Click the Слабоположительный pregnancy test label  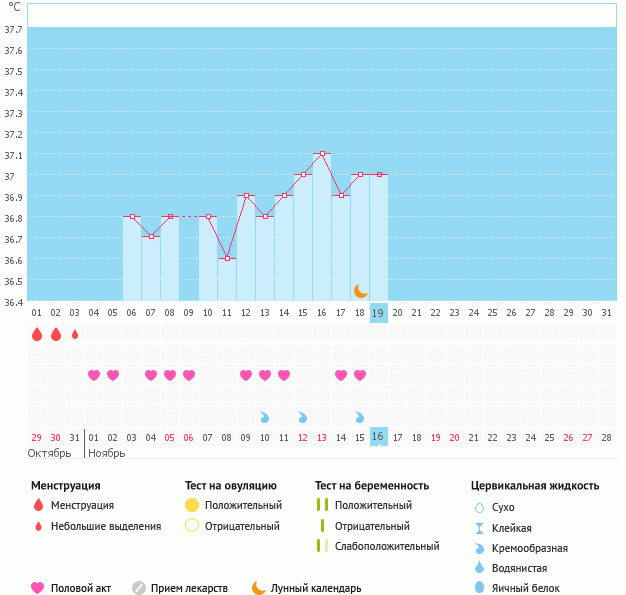point(387,546)
